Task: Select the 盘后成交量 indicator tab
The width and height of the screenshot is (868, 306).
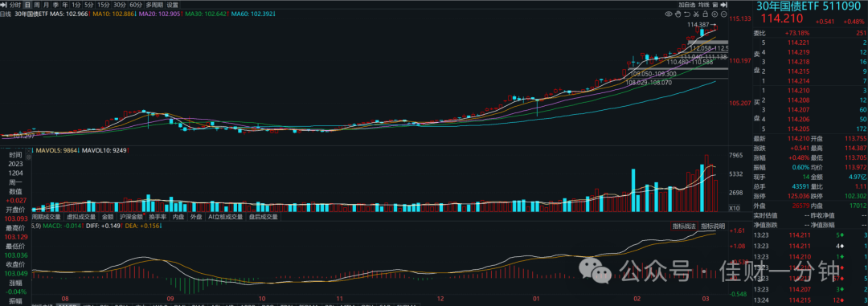Action: tap(263, 217)
